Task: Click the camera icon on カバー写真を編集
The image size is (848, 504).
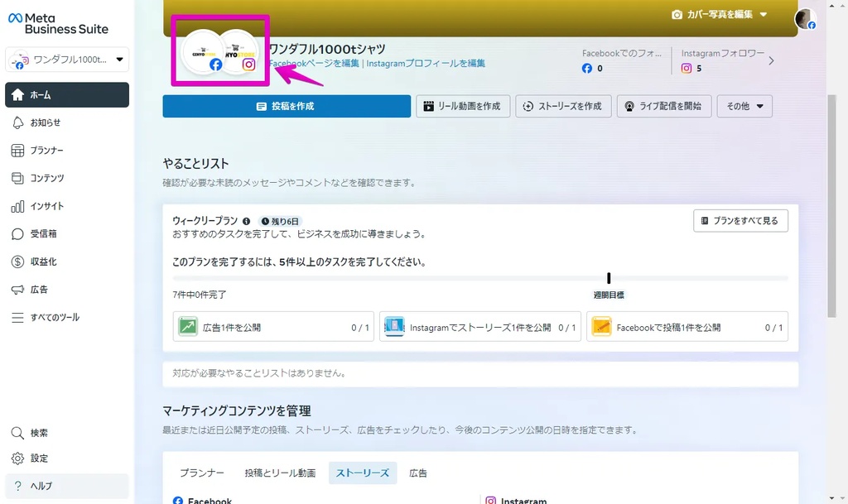Action: [677, 15]
